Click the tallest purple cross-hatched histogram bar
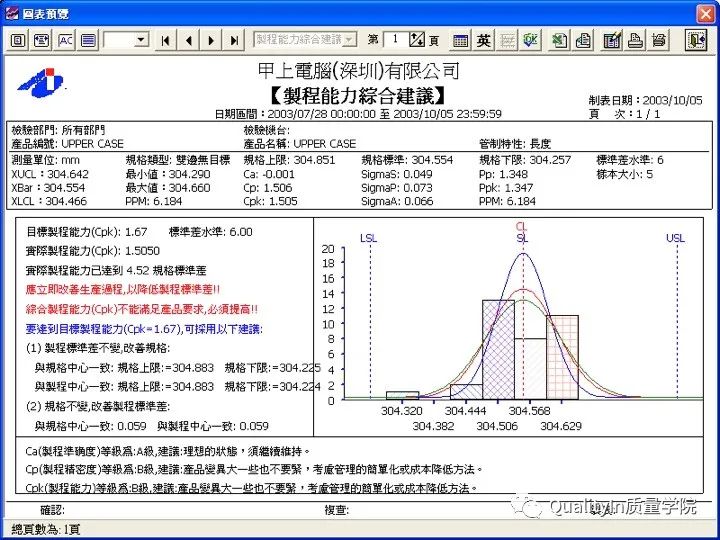 tap(498, 349)
